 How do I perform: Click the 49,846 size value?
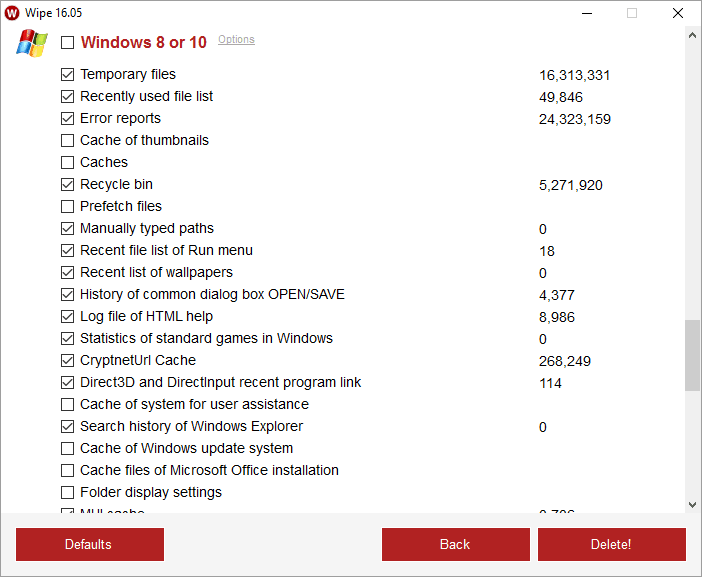tap(561, 97)
